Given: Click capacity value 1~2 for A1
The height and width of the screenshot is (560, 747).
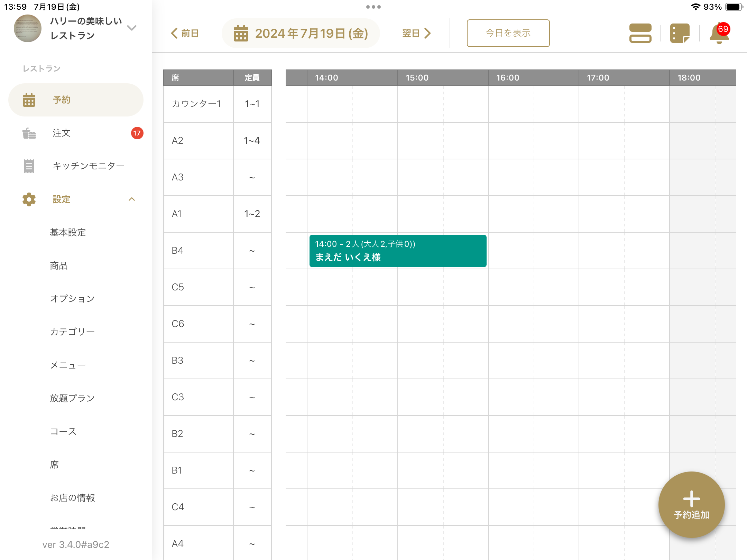Looking at the screenshot, I should (252, 214).
